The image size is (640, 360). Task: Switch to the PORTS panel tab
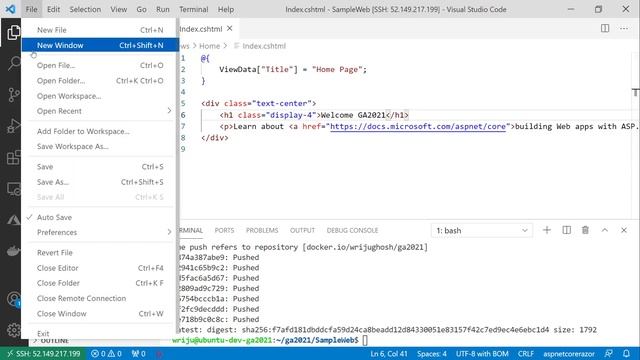pyautogui.click(x=224, y=230)
